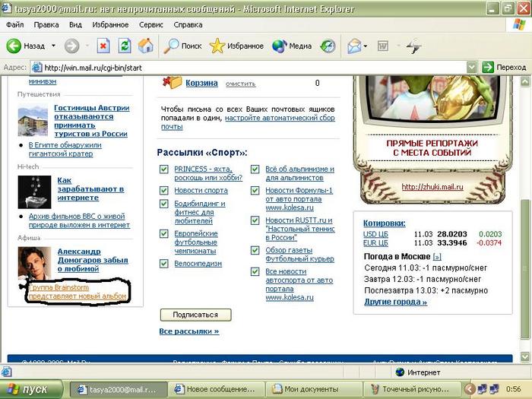The height and width of the screenshot is (399, 532).
Task: Expand the address bar dropdown list
Action: point(472,67)
